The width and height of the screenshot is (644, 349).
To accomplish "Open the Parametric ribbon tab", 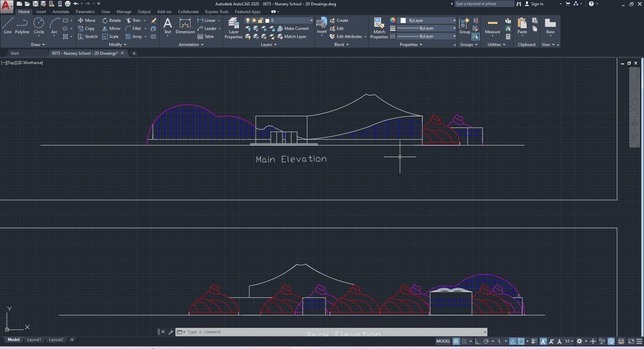I will pos(85,12).
